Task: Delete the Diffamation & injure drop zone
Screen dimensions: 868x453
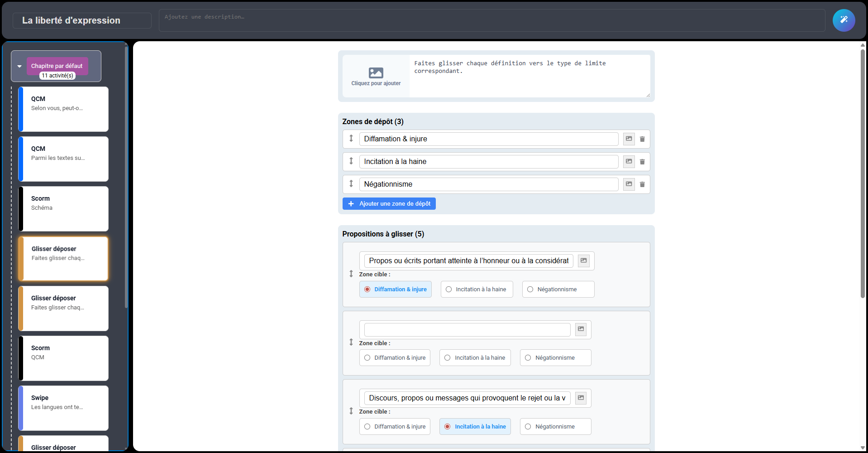Action: click(642, 139)
